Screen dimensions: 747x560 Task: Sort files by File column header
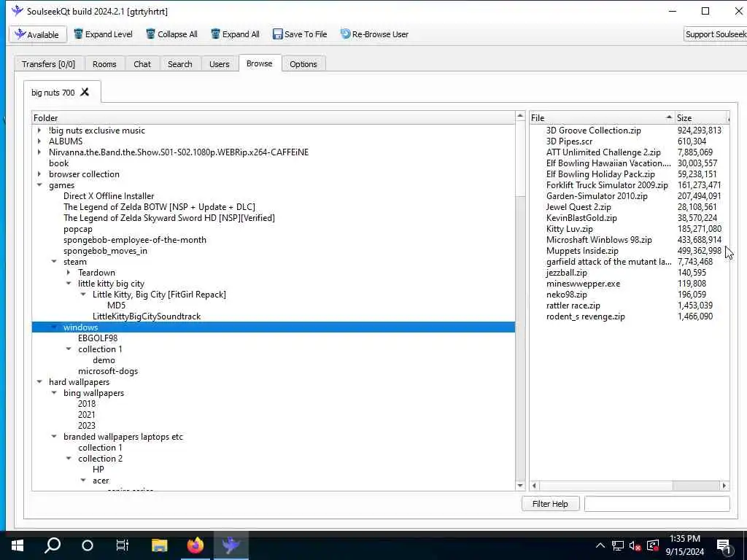pos(602,117)
